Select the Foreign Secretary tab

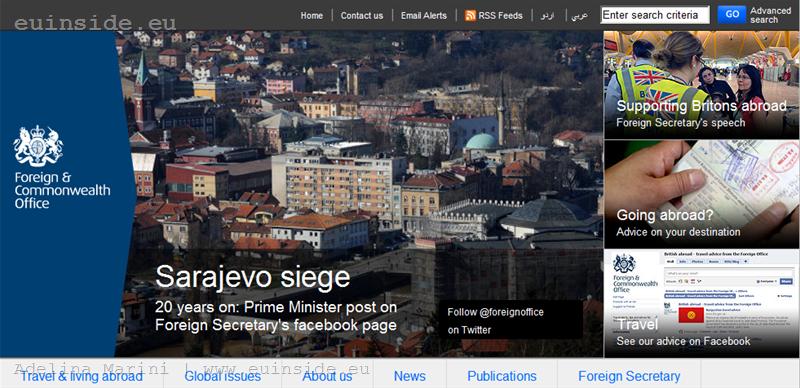coord(629,376)
